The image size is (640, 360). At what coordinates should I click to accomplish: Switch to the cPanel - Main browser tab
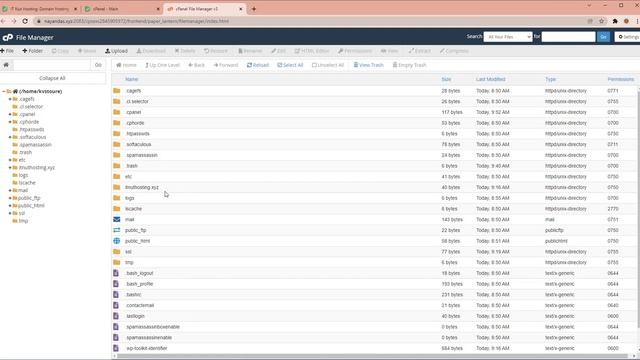121,9
